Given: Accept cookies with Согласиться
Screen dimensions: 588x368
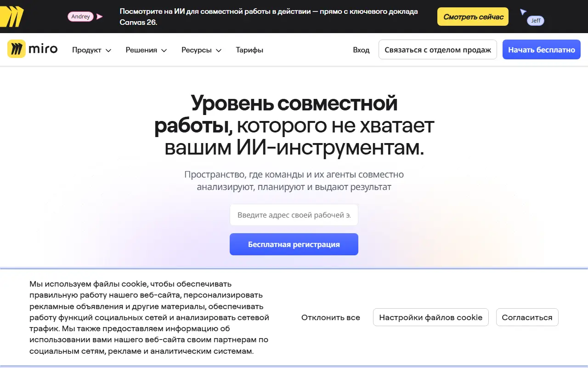Looking at the screenshot, I should click(527, 317).
